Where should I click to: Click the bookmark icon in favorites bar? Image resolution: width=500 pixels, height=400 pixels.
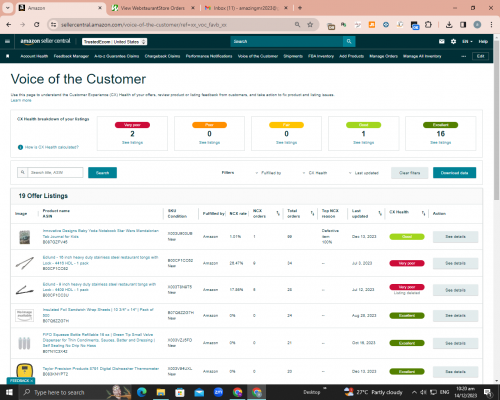[8, 56]
